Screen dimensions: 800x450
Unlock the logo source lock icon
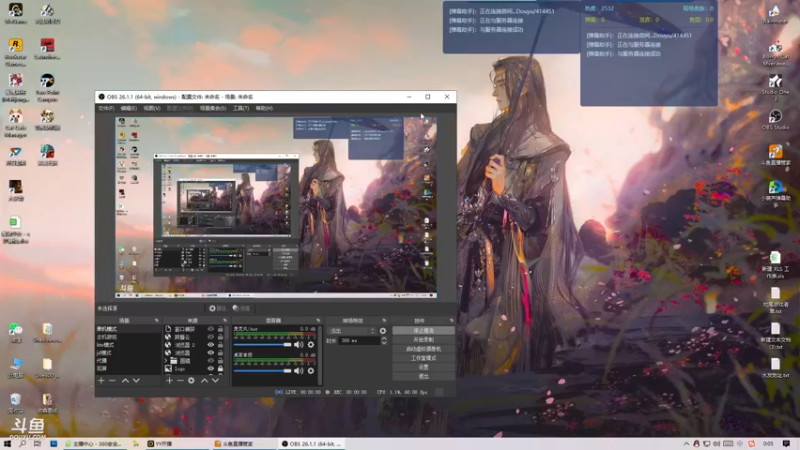[220, 368]
